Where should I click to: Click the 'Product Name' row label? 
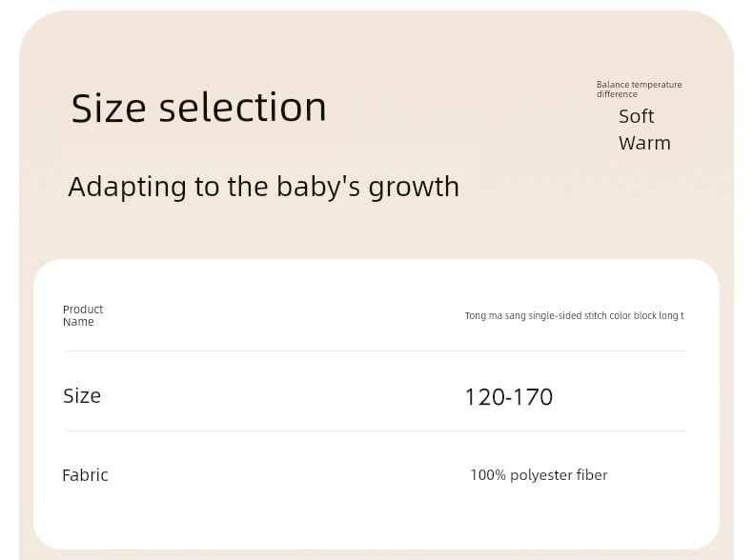83,315
